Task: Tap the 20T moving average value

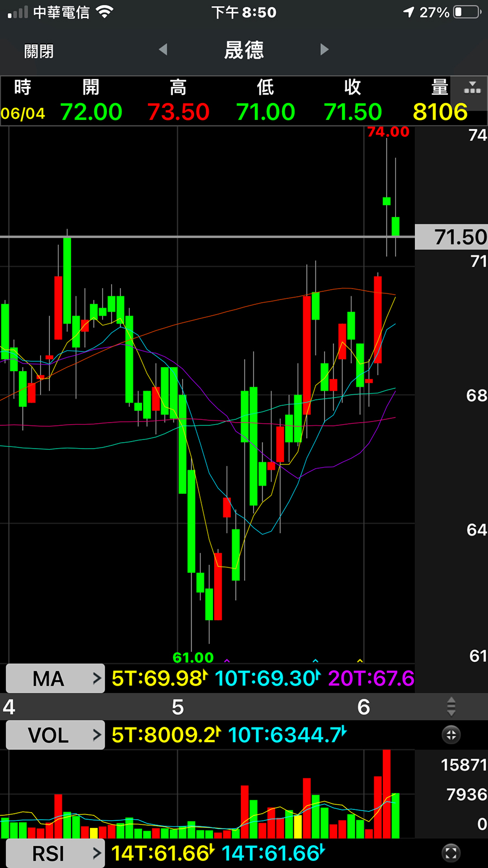Action: click(x=371, y=678)
